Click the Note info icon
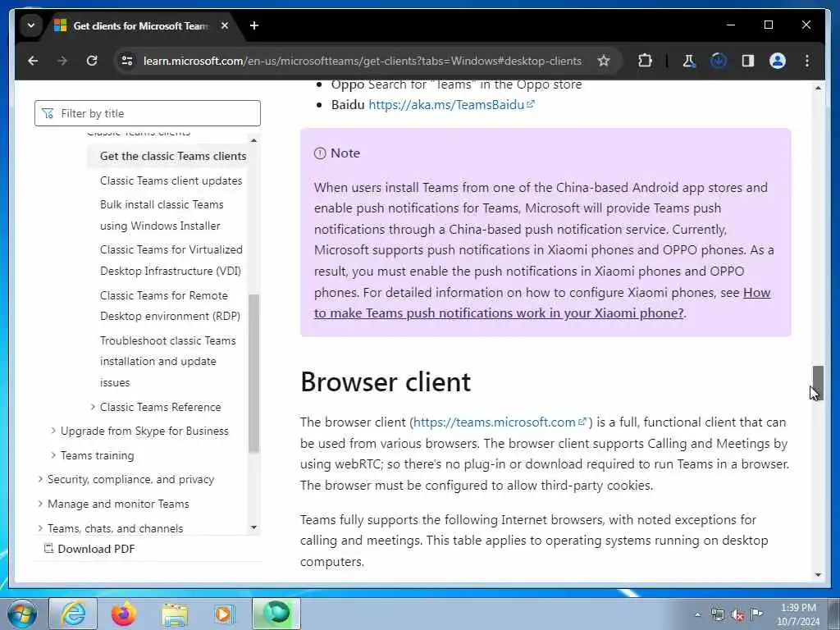Screen dimensions: 840x630 coord(320,153)
